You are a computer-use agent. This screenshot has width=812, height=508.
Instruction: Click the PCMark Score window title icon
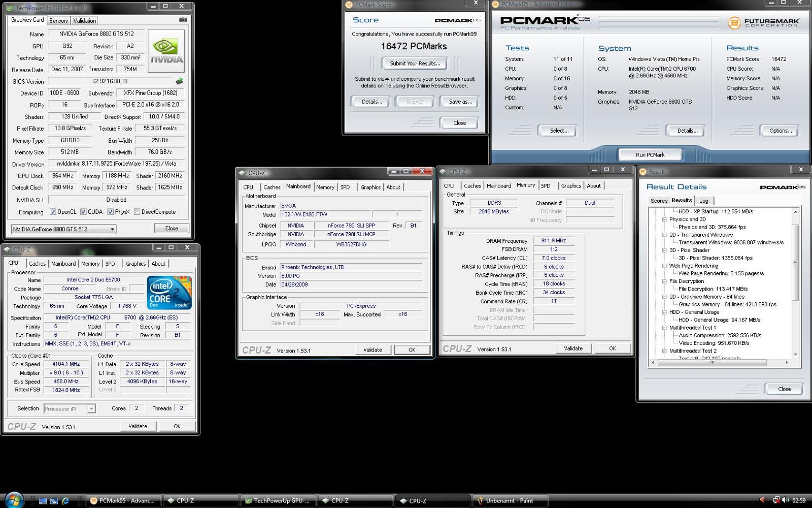pyautogui.click(x=349, y=5)
